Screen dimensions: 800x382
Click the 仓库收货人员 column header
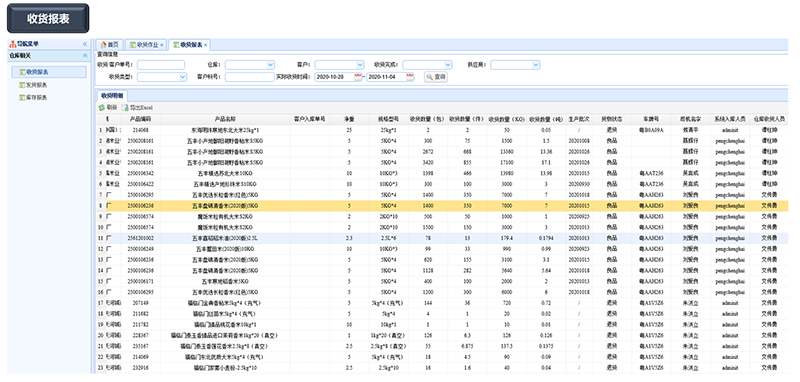768,119
